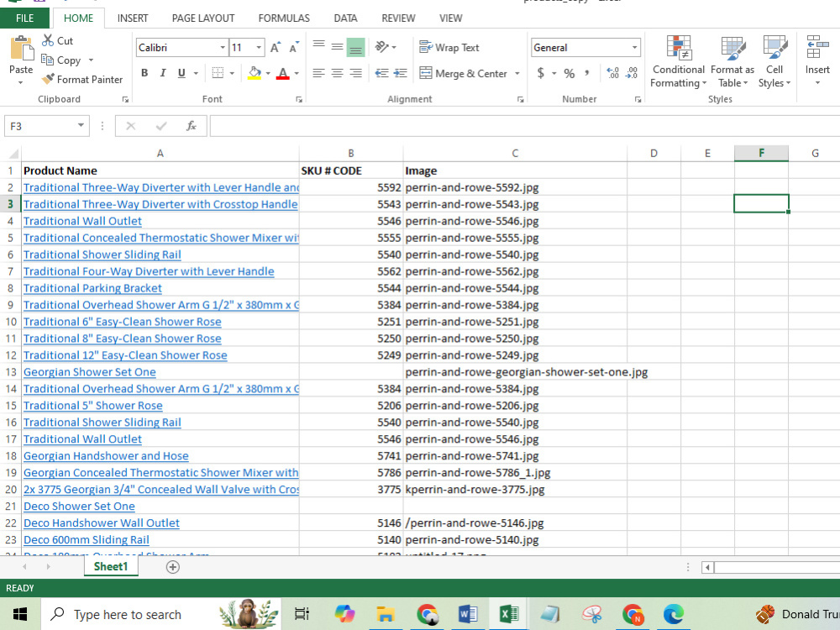
Task: Click the Cut scissors icon
Action: tap(48, 40)
